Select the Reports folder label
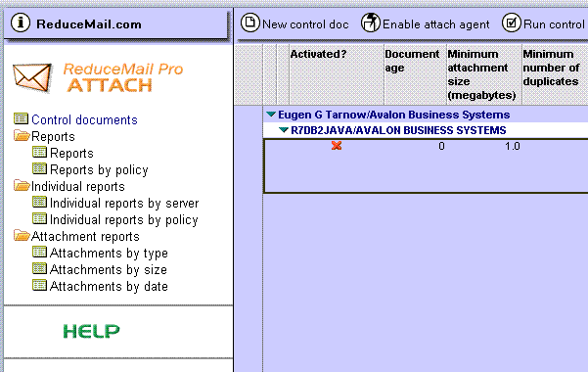The height and width of the screenshot is (372, 588). pyautogui.click(x=53, y=137)
